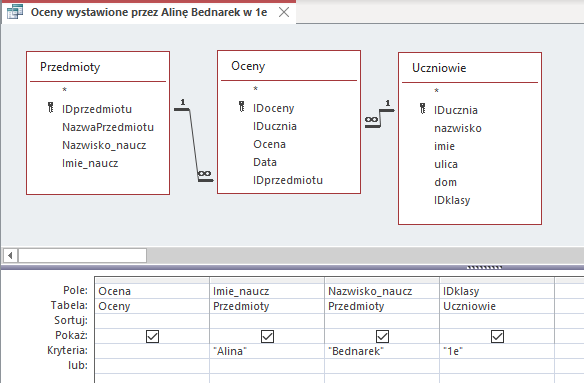Select IDprzedmiotu field in the Przedmioty table
The height and width of the screenshot is (383, 584).
[x=97, y=109]
